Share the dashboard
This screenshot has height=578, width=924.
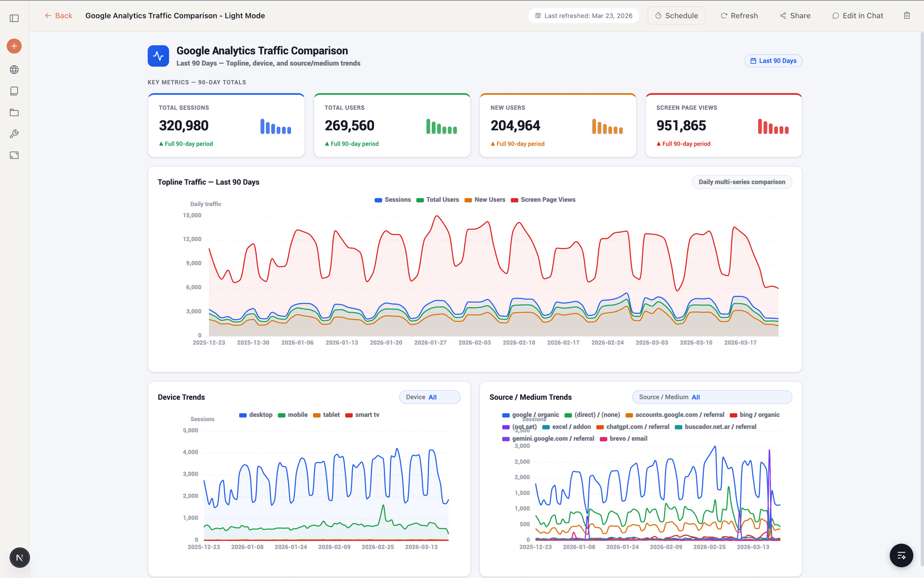tap(795, 15)
